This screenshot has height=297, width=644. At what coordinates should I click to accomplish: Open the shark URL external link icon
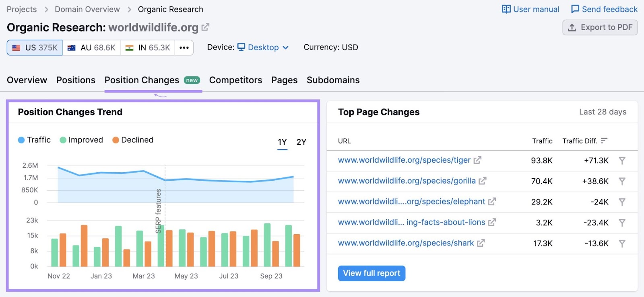(x=481, y=243)
